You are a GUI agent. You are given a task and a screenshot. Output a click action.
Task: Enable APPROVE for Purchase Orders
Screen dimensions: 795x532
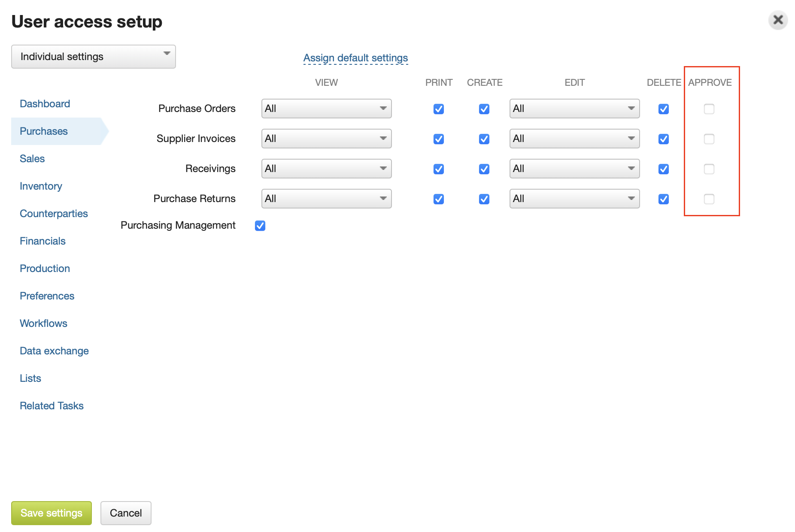[x=709, y=109]
